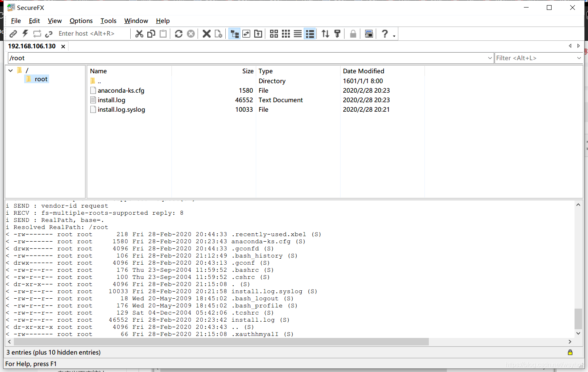This screenshot has width=588, height=372.
Task: Close the 192.168.106.130 tab
Action: 63,46
